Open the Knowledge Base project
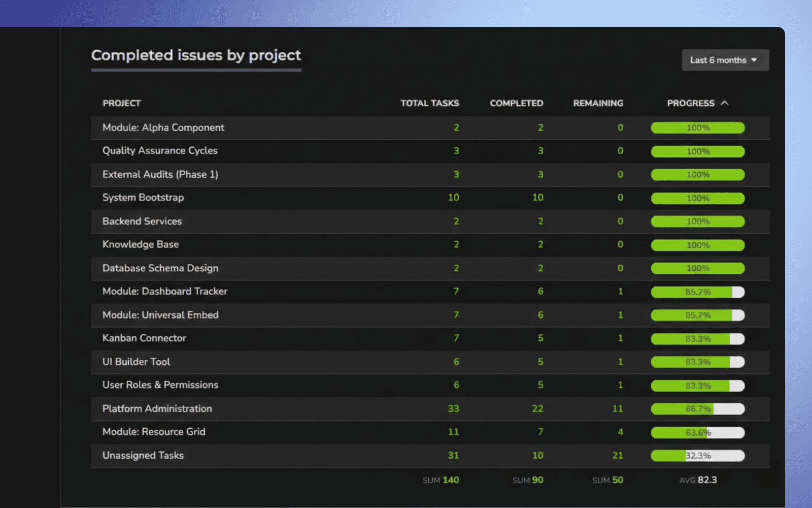The image size is (812, 508). (x=140, y=244)
